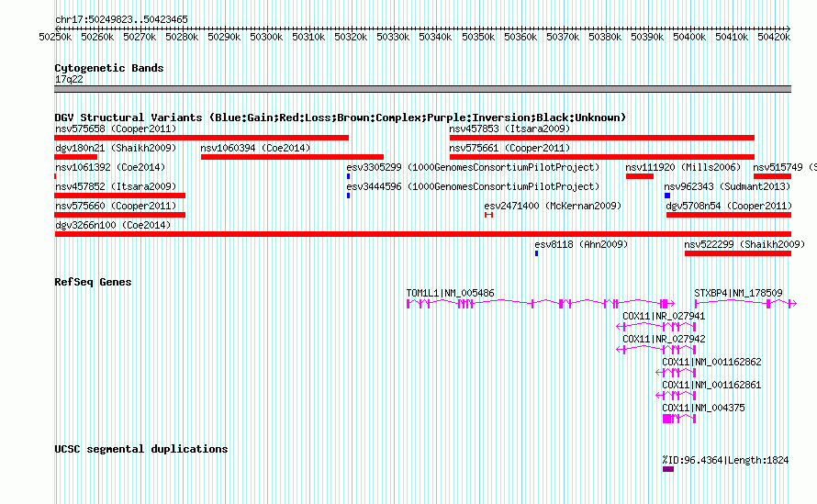Image resolution: width=817 pixels, height=504 pixels.
Task: Open transcript label COX11|NM_001162861
Action: pos(711,385)
